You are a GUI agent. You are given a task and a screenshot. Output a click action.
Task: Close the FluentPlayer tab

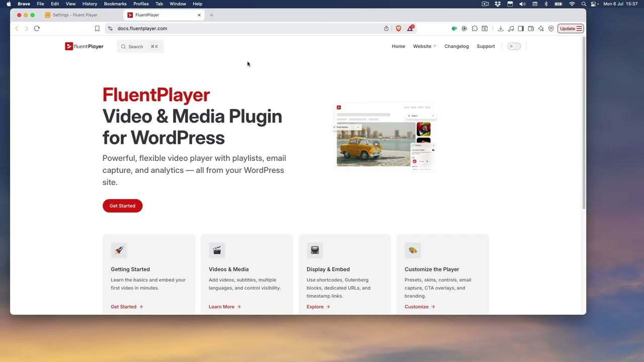click(199, 15)
